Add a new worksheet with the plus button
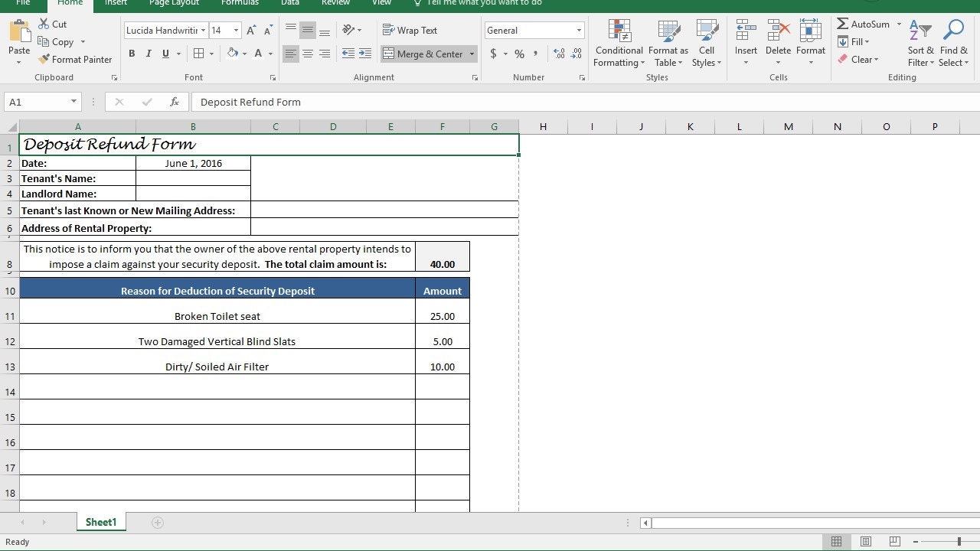The width and height of the screenshot is (980, 551). (157, 522)
